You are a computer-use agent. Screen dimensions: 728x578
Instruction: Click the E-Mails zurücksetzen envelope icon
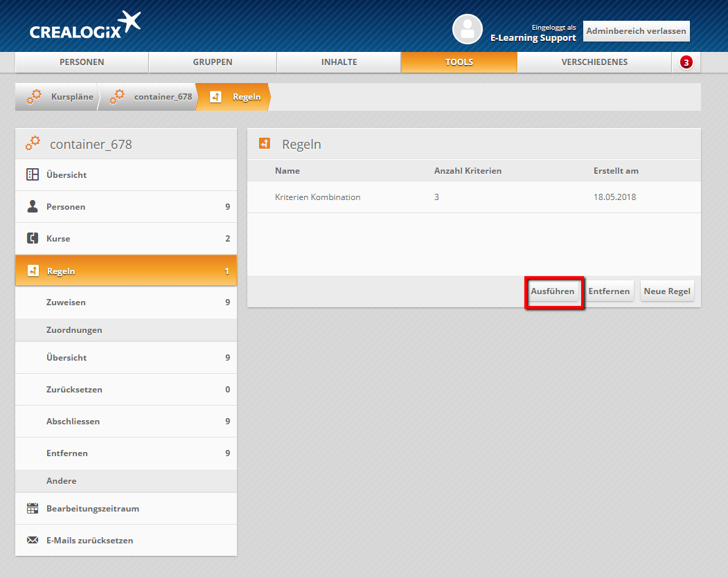33,541
